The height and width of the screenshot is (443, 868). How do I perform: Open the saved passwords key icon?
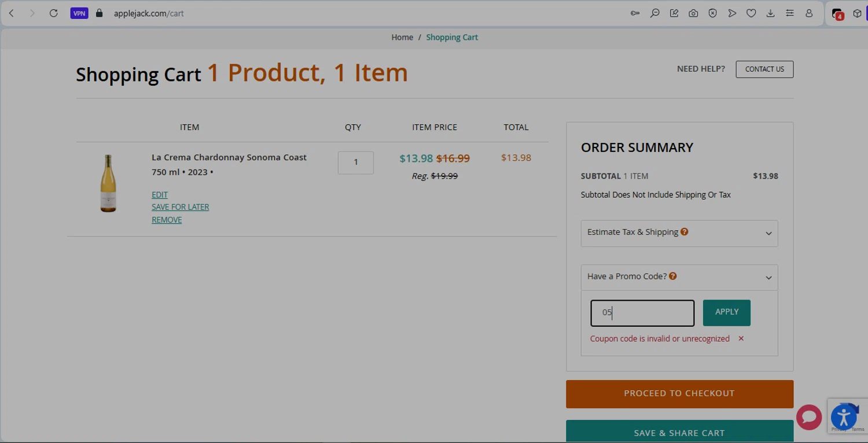pyautogui.click(x=635, y=13)
